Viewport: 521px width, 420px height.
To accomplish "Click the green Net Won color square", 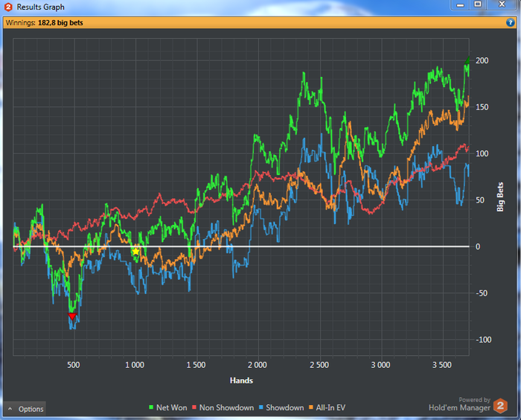I will click(151, 407).
